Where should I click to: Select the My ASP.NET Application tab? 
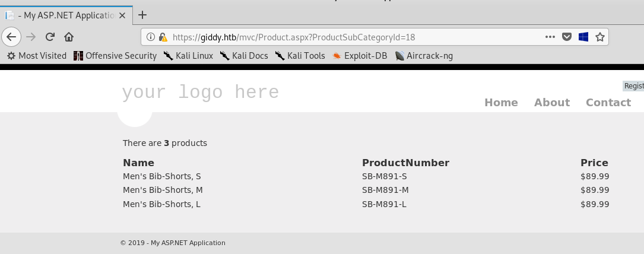click(x=65, y=15)
